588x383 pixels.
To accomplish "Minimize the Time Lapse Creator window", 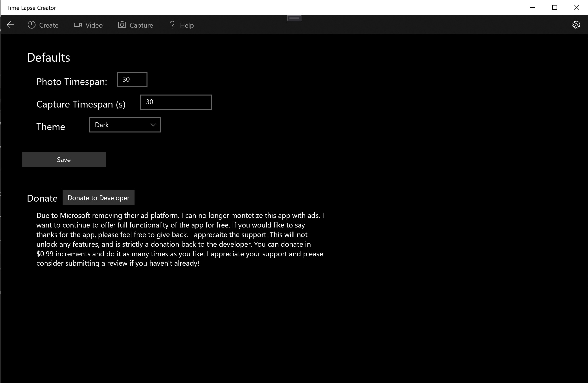I will click(533, 8).
